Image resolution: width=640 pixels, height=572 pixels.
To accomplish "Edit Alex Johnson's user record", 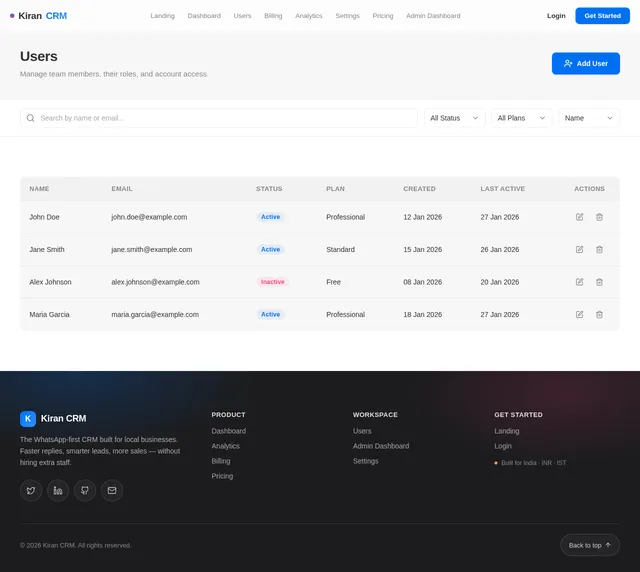I will coord(579,282).
